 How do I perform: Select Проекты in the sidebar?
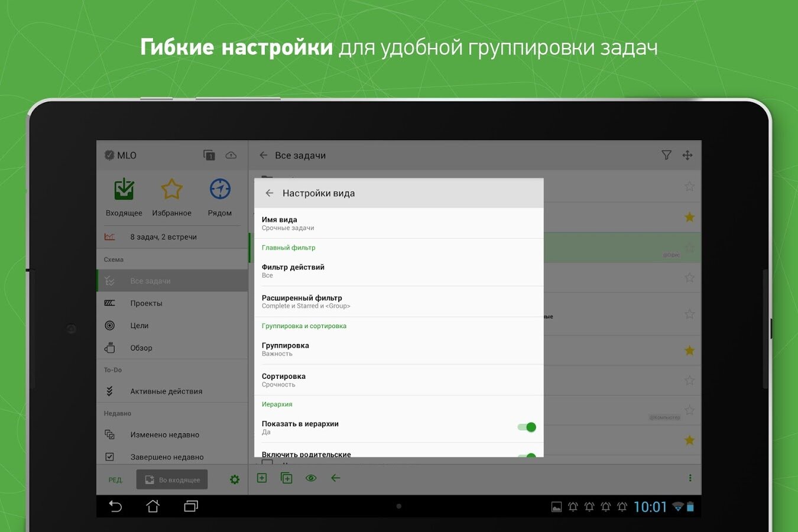[x=146, y=303]
